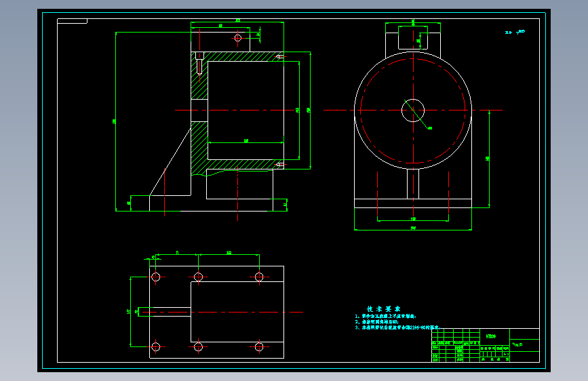
Task: Click the rectangular slot at top of side view
Action: tap(413, 37)
